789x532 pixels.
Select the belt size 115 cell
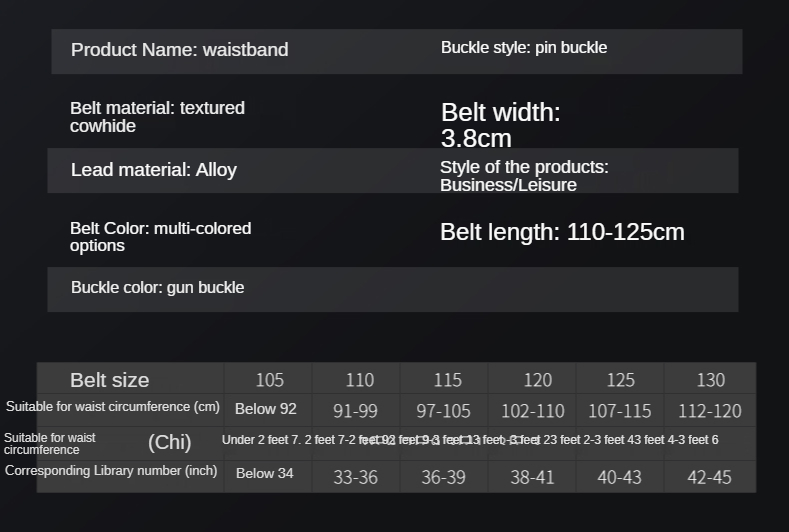447,380
